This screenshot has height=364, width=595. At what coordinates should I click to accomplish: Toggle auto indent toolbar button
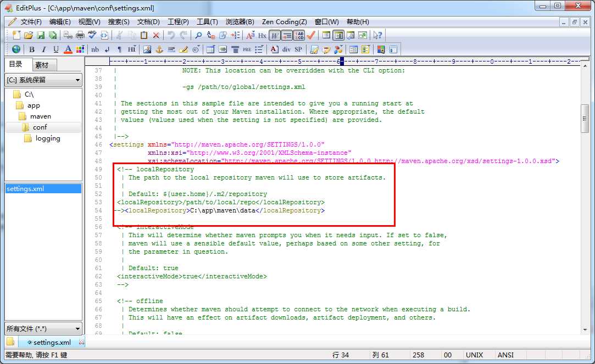point(287,35)
